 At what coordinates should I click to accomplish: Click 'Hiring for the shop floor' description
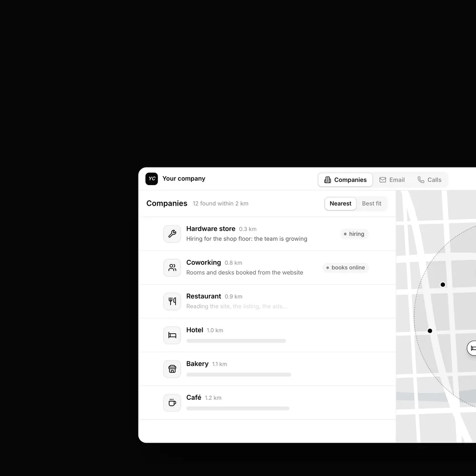click(x=247, y=238)
